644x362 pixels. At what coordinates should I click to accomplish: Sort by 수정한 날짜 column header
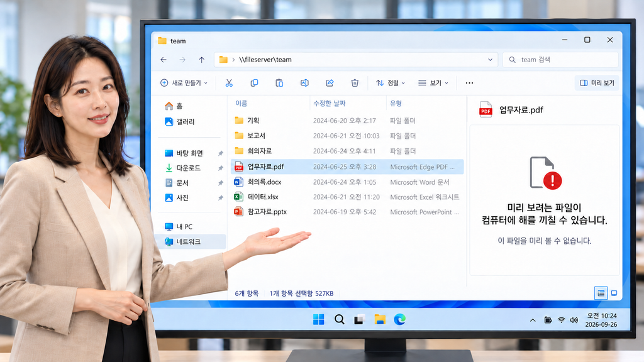(x=330, y=104)
